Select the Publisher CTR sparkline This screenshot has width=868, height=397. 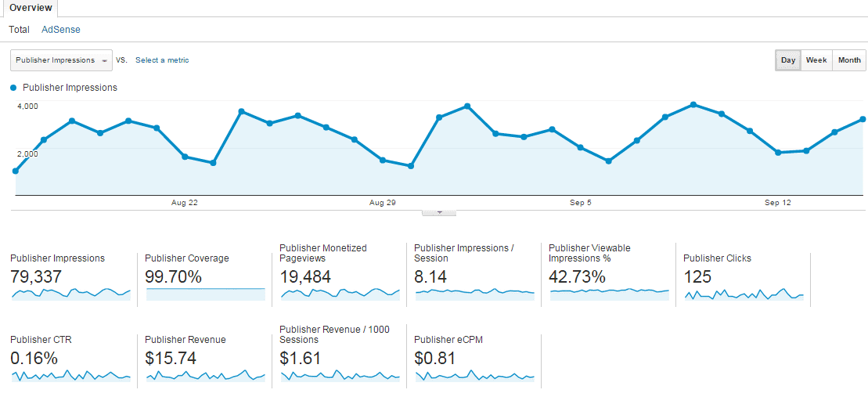pos(70,376)
